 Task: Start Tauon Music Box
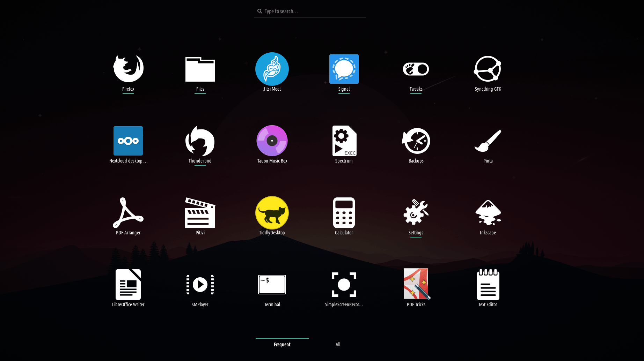coord(272,141)
